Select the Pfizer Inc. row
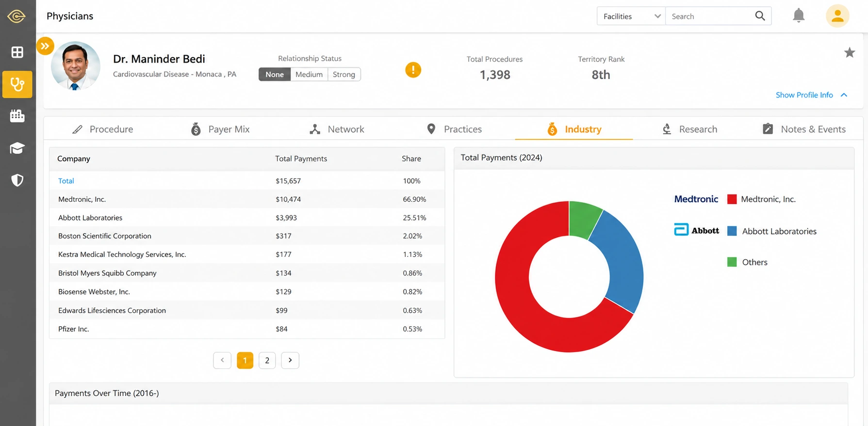Screen dimensions: 868x426 click(247, 329)
